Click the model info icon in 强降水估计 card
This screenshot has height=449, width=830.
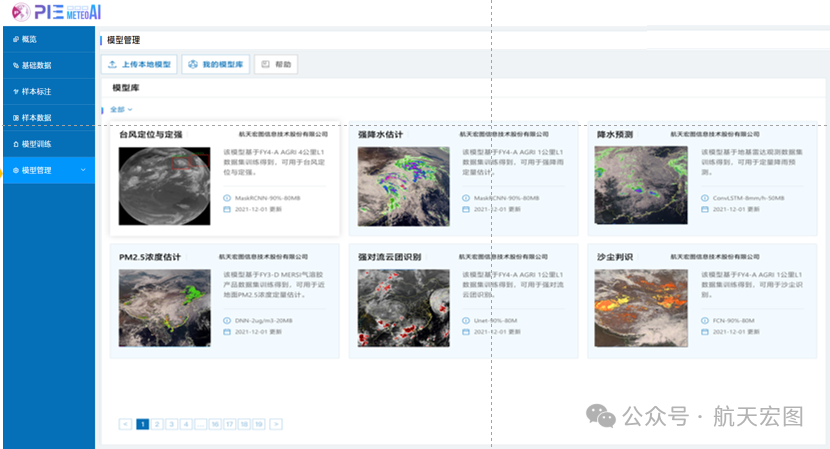point(466,198)
